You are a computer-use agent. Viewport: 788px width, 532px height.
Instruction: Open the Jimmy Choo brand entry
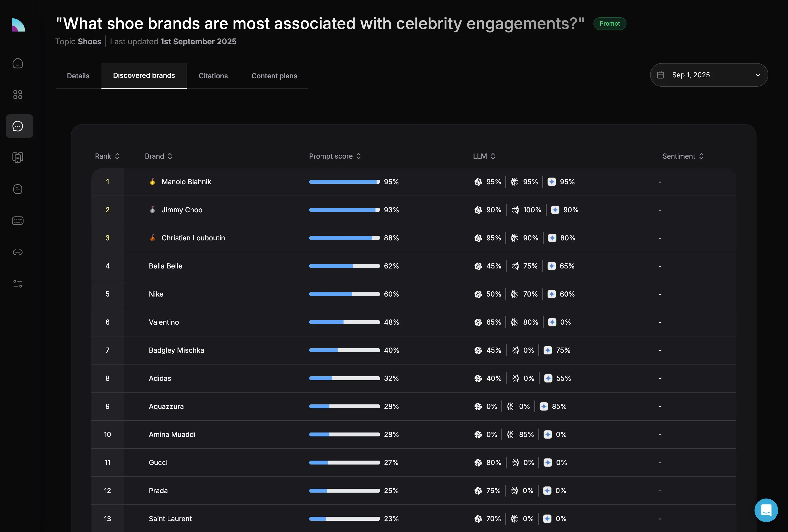tap(182, 210)
